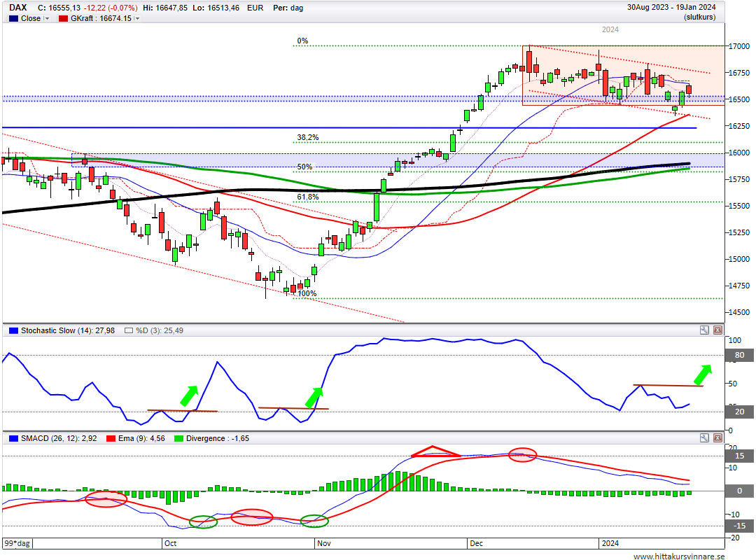
Task: Click the %D (3): 25,49 label
Action: pos(160,330)
